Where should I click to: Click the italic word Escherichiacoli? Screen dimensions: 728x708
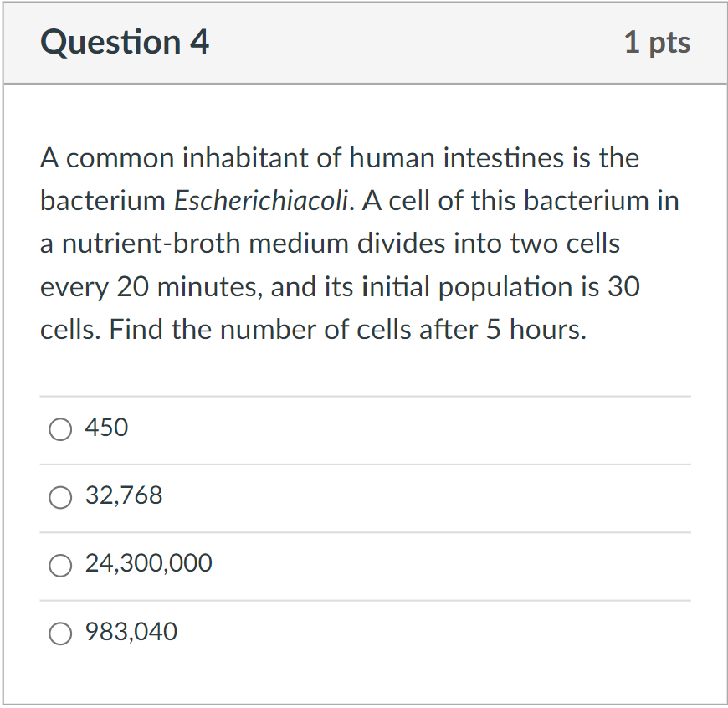pyautogui.click(x=261, y=201)
